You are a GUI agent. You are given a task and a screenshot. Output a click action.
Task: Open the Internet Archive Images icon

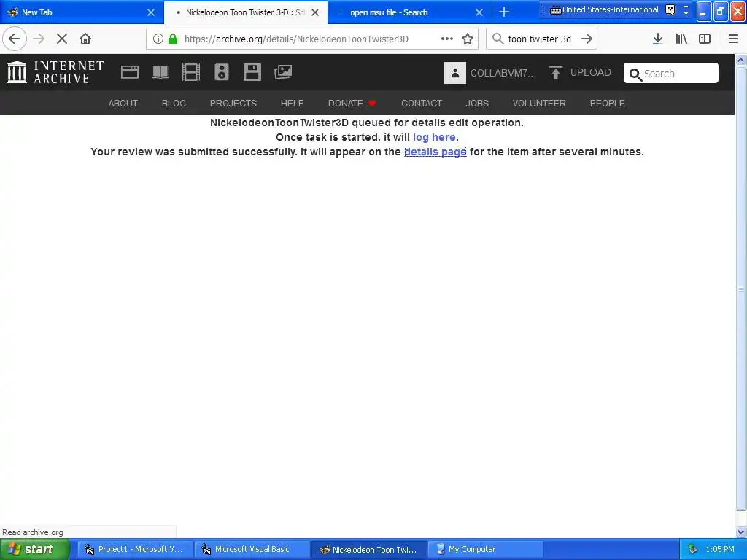[283, 72]
